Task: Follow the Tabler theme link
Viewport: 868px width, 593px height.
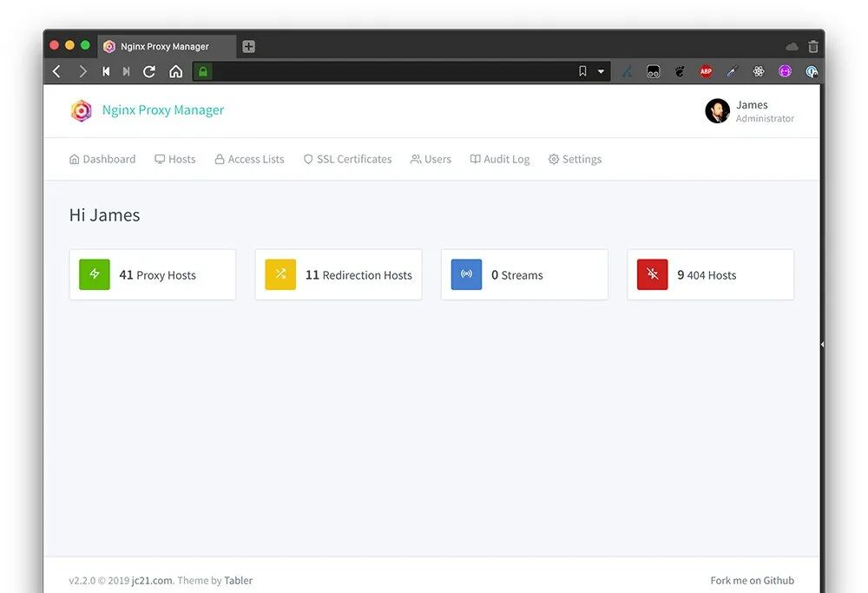Action: [x=238, y=580]
